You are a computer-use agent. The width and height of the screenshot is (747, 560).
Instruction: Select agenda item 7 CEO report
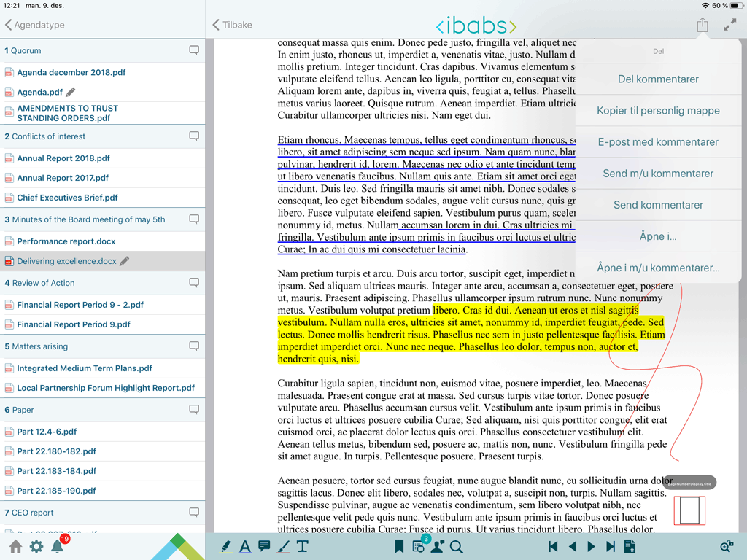(102, 513)
